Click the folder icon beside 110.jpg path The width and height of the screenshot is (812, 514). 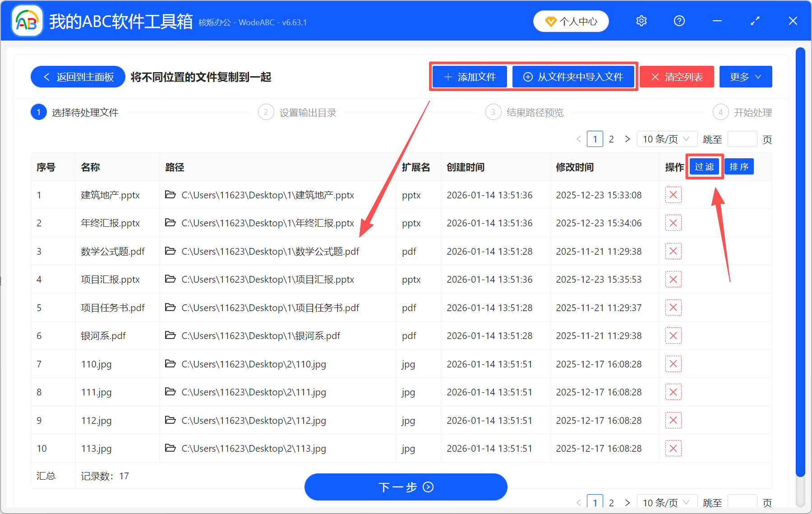click(x=171, y=364)
